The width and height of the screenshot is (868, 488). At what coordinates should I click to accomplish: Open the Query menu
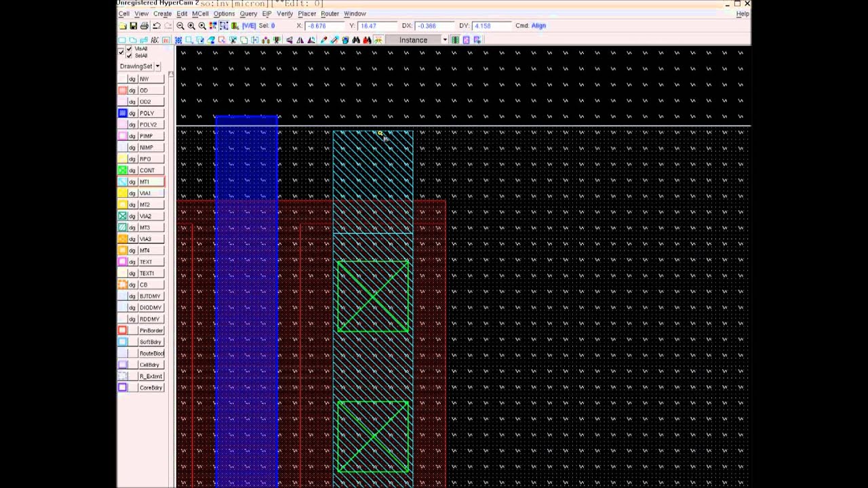pos(248,14)
